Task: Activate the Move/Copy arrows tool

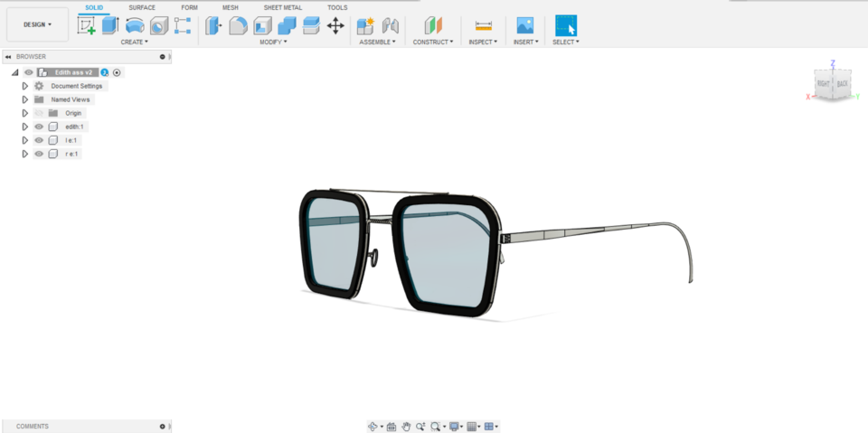Action: [335, 26]
